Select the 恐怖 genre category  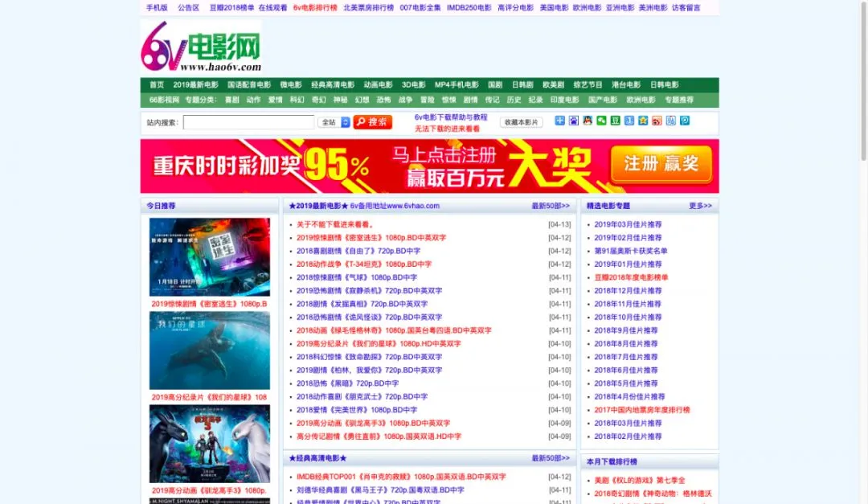[383, 100]
